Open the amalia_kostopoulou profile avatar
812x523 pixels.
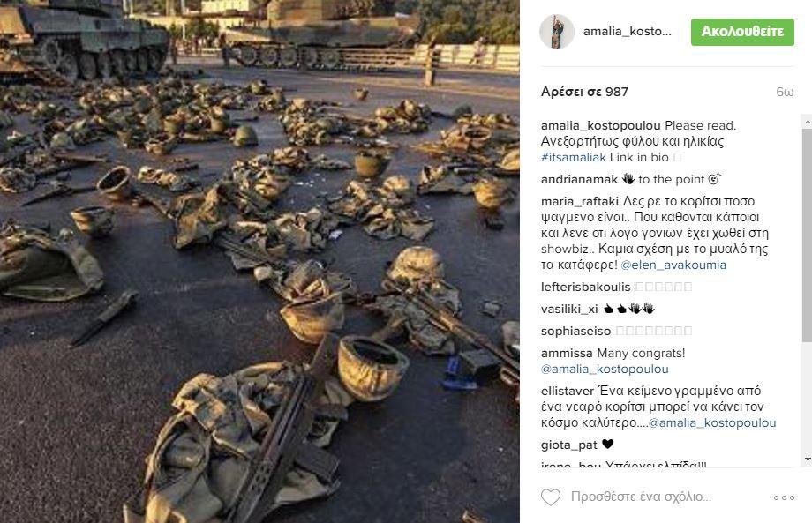(557, 32)
